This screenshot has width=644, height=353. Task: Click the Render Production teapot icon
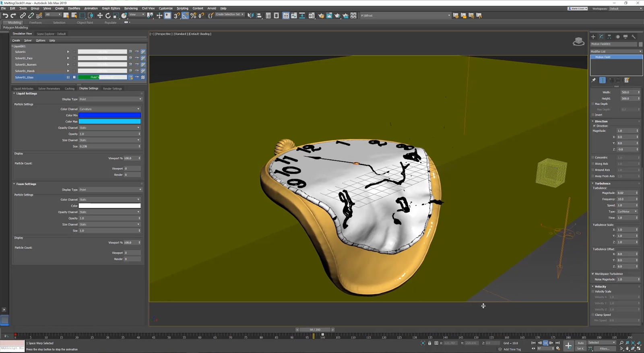click(x=337, y=16)
